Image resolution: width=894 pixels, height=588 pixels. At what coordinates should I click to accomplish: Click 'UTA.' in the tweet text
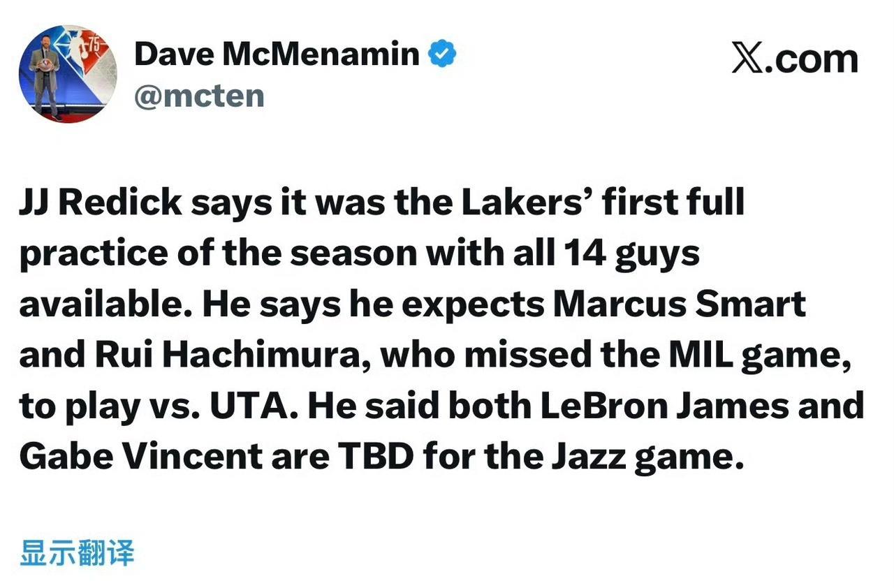tap(255, 406)
